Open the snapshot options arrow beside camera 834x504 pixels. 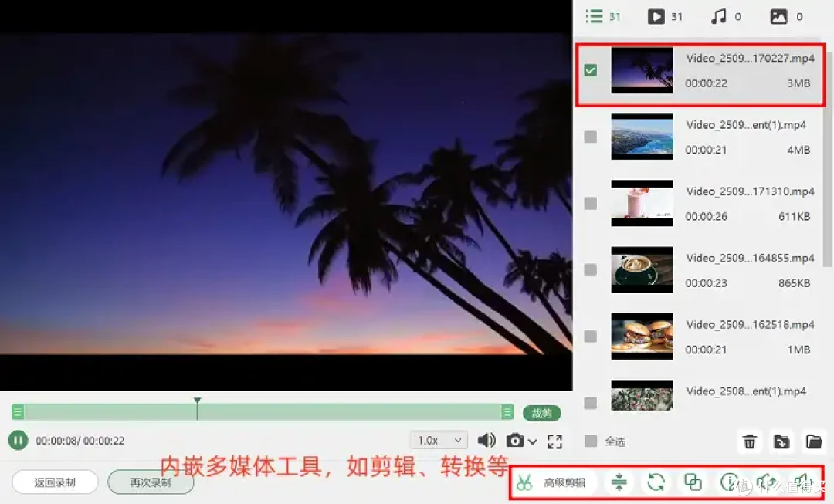tap(532, 441)
